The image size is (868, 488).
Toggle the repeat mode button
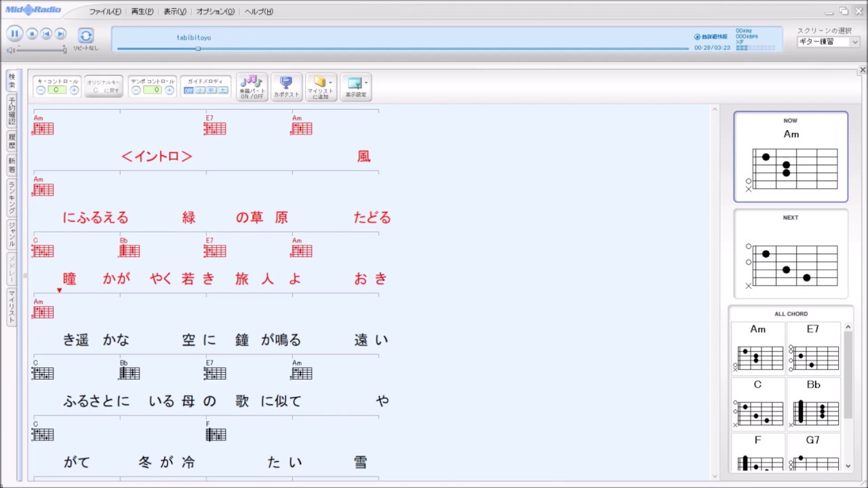click(85, 35)
